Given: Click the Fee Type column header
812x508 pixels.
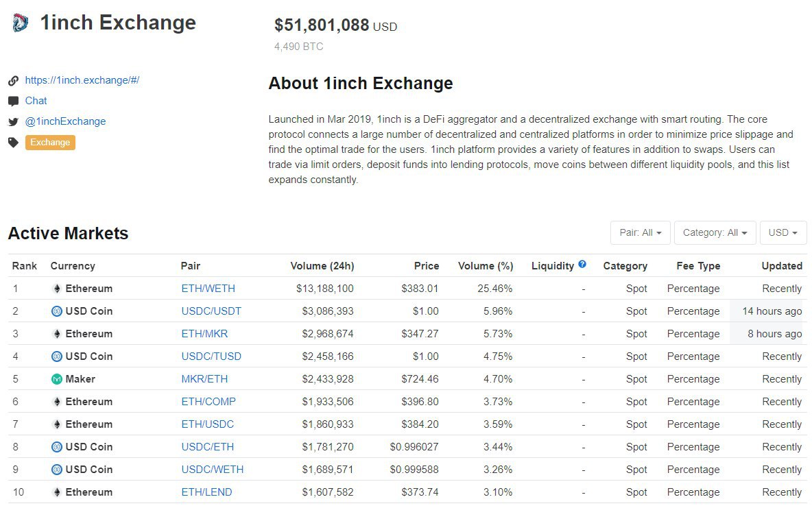Looking at the screenshot, I should point(698,265).
